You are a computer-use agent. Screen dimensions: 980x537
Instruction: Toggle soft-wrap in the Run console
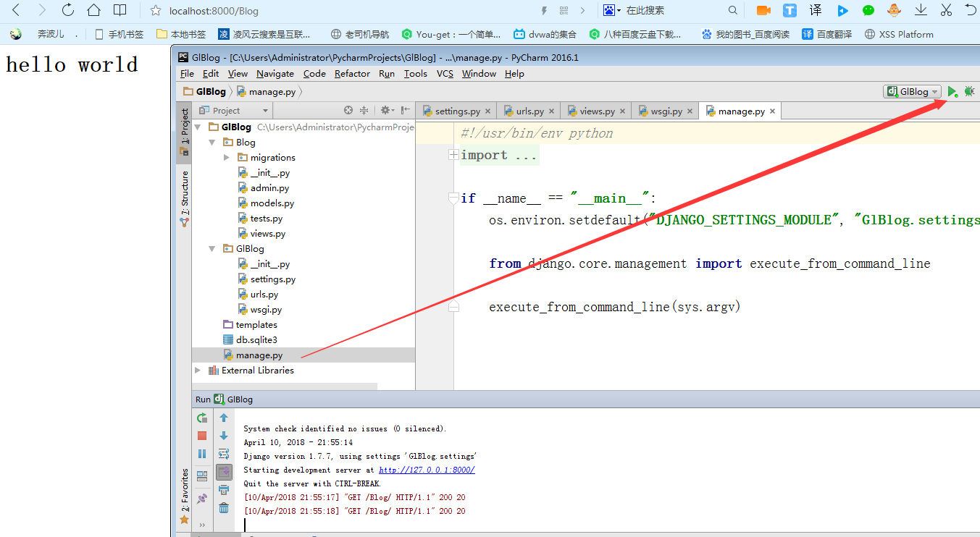pos(224,454)
